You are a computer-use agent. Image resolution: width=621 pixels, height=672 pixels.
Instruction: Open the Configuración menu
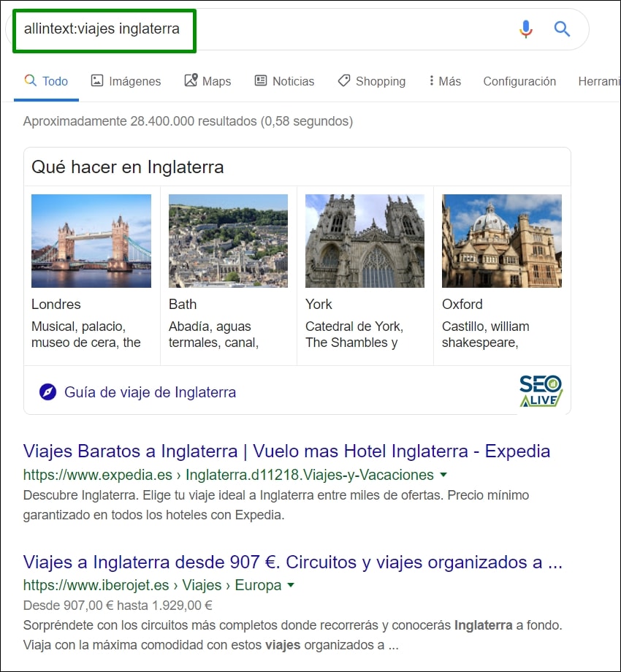519,81
